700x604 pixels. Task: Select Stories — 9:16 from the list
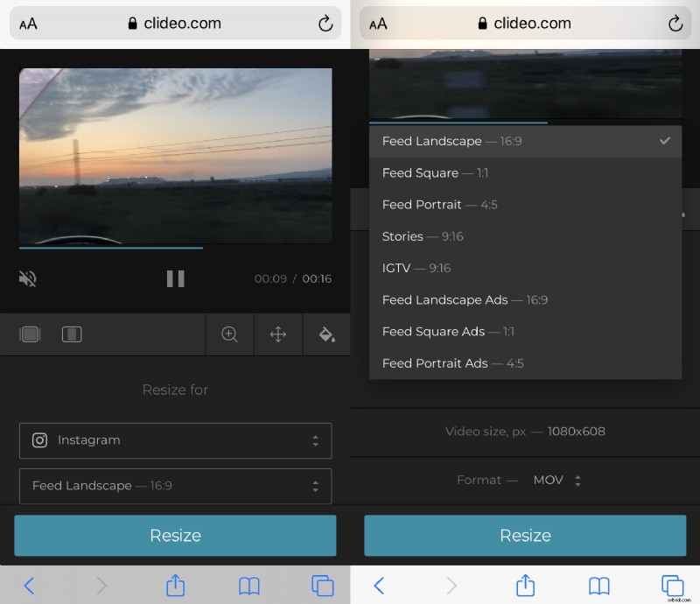coord(423,236)
